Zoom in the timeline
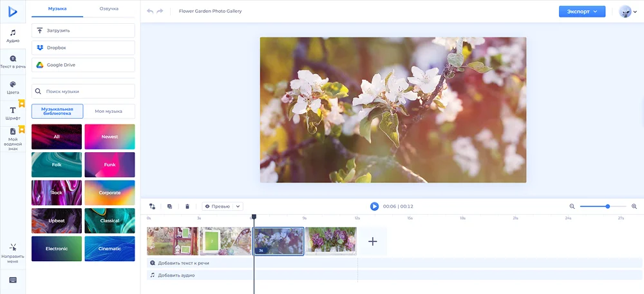The height and width of the screenshot is (294, 644). click(634, 206)
